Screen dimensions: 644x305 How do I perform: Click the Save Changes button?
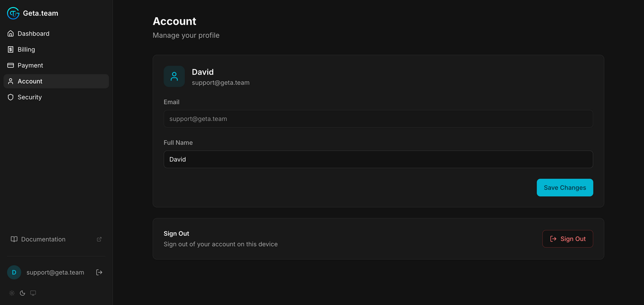(565, 188)
